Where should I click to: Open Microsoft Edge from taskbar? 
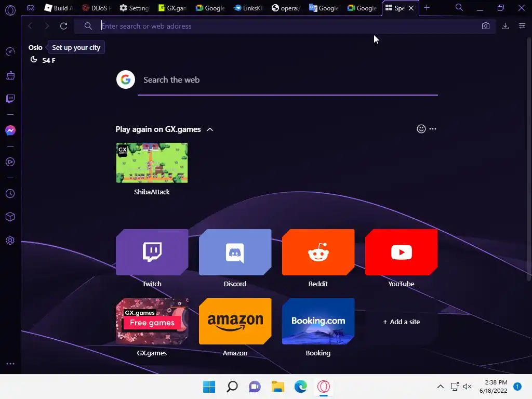pyautogui.click(x=301, y=387)
